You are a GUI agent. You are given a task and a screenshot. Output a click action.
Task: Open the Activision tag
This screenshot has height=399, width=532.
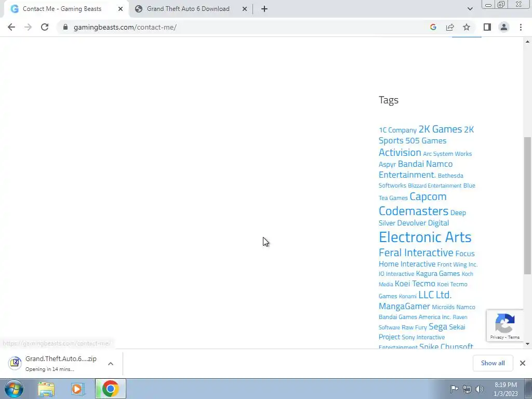click(x=400, y=152)
